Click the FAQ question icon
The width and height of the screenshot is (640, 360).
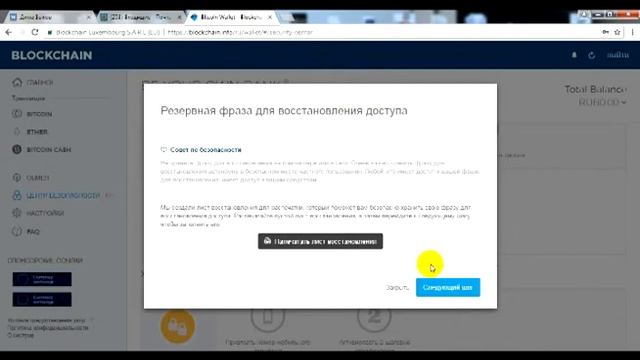pyautogui.click(x=17, y=231)
